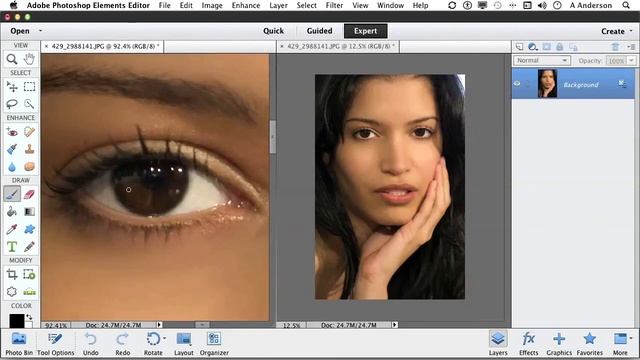Click the Redo button
The height and width of the screenshot is (360, 640).
122,344
